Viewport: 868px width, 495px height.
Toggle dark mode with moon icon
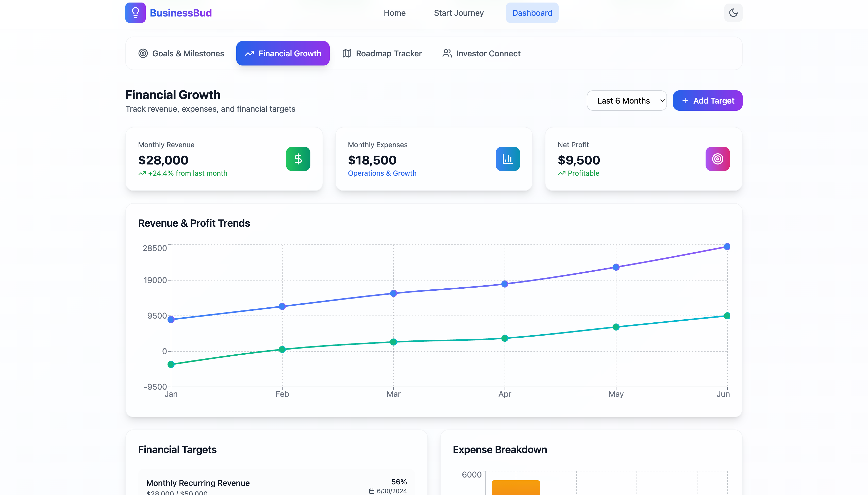[x=733, y=13]
